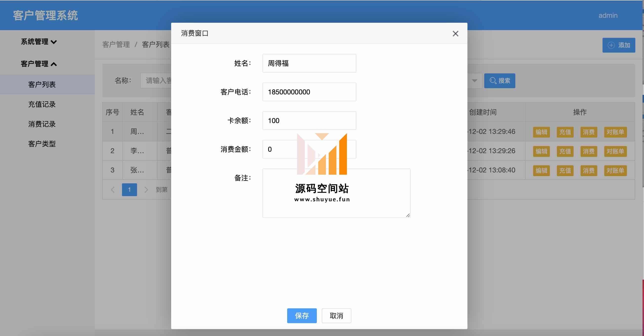644x336 pixels.
Task: Click the 保存 button in the dialog
Action: [302, 315]
